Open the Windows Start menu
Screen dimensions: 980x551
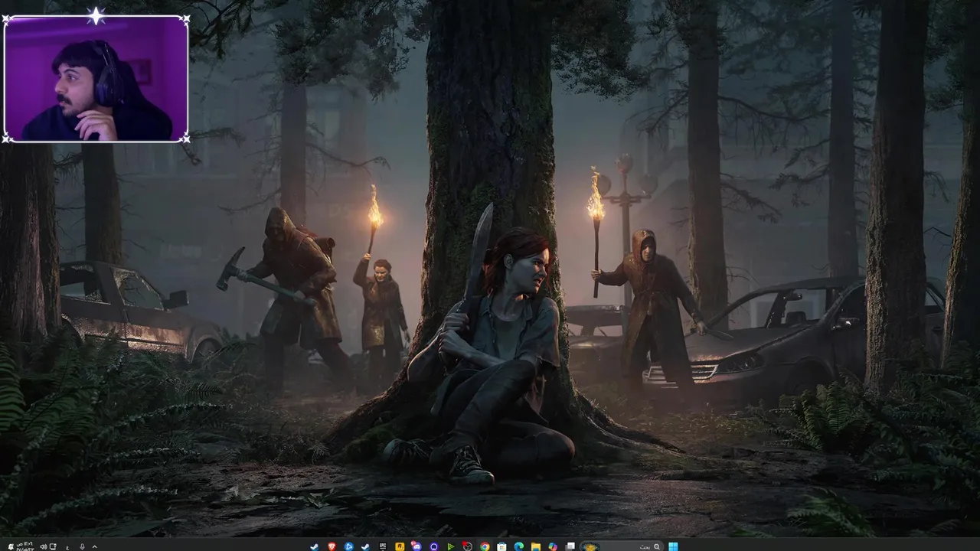(673, 546)
